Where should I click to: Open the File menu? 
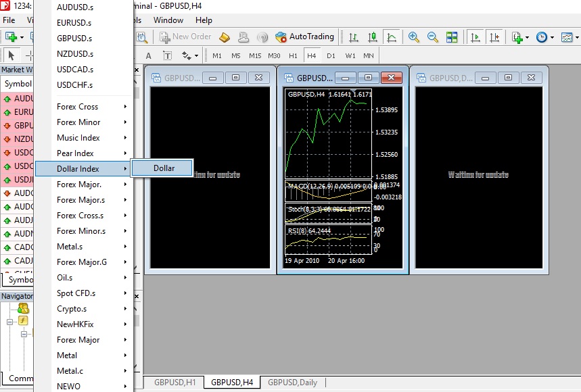9,20
